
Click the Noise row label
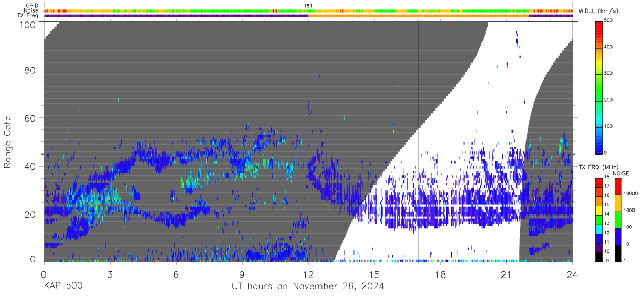[31, 10]
